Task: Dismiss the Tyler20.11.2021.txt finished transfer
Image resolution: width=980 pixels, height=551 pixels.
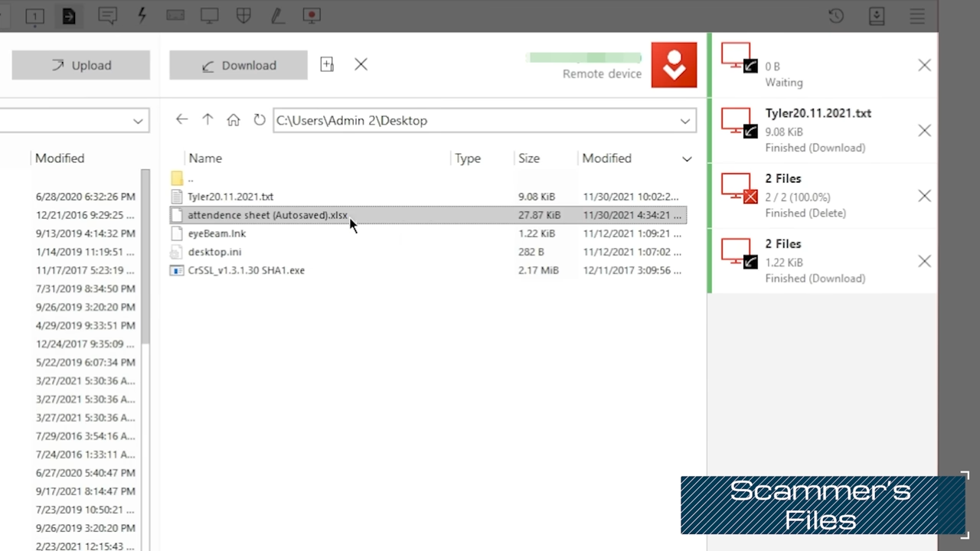Action: (x=924, y=131)
